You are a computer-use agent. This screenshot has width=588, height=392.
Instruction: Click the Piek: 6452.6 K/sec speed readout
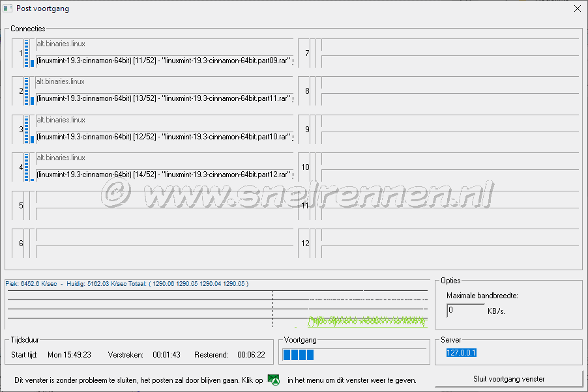tap(31, 284)
